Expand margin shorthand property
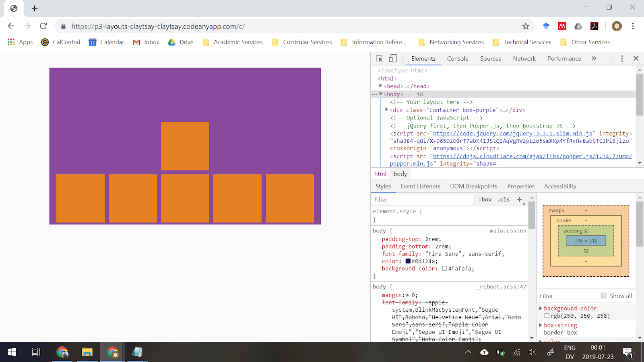Screen dimensions: 644x362 tap(408, 295)
